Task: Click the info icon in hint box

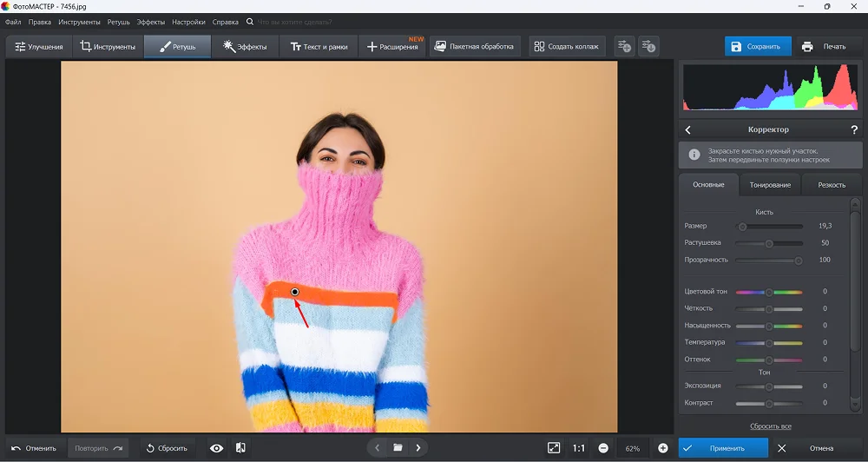Action: pos(694,155)
